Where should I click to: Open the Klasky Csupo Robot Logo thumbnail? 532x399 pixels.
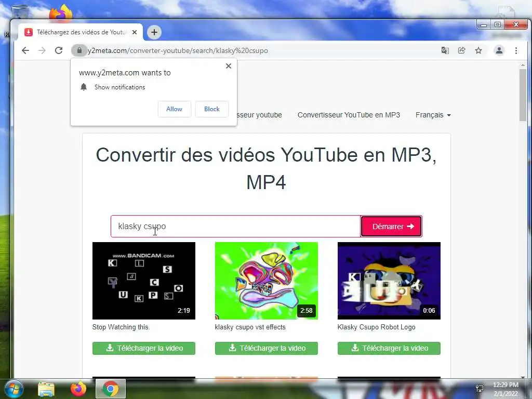[389, 281]
